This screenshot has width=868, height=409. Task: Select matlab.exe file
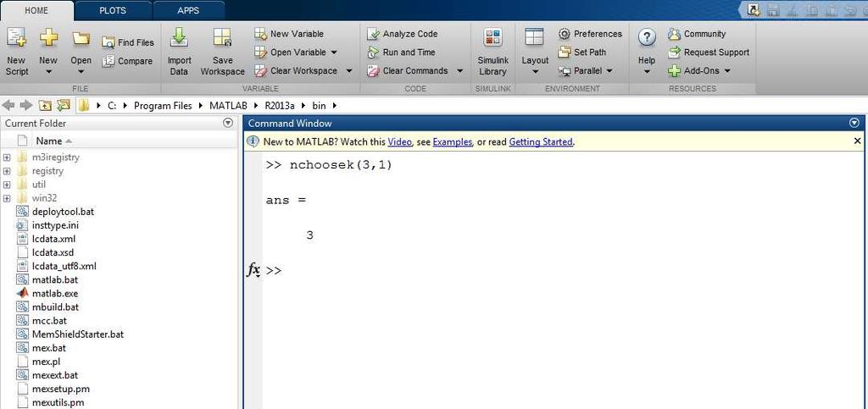(55, 294)
